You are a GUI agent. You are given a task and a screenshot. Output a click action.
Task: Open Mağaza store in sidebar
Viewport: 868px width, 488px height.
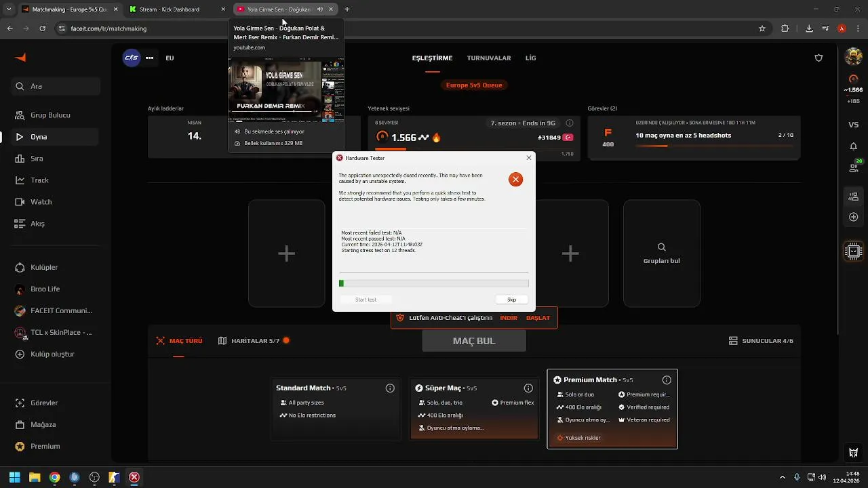click(x=56, y=424)
